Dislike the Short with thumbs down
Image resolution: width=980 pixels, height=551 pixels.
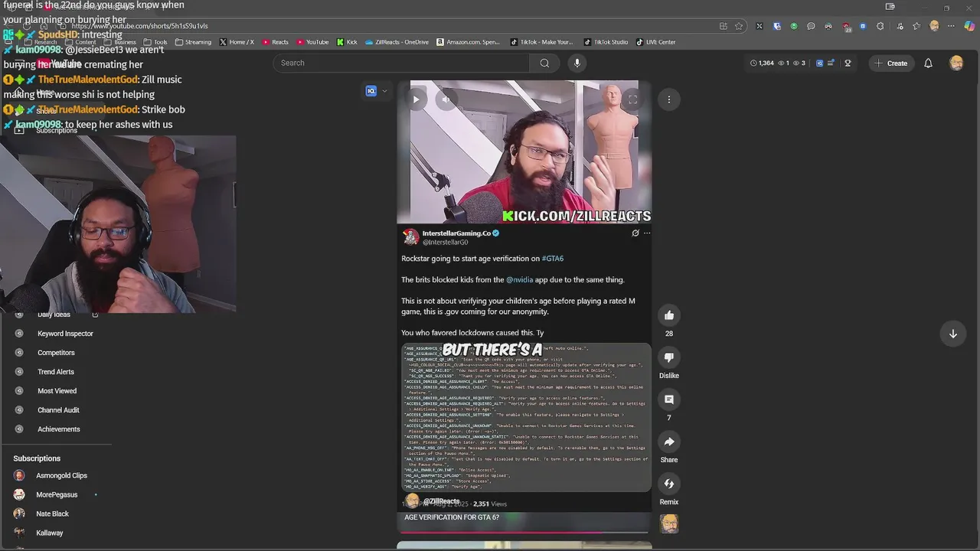pos(669,357)
